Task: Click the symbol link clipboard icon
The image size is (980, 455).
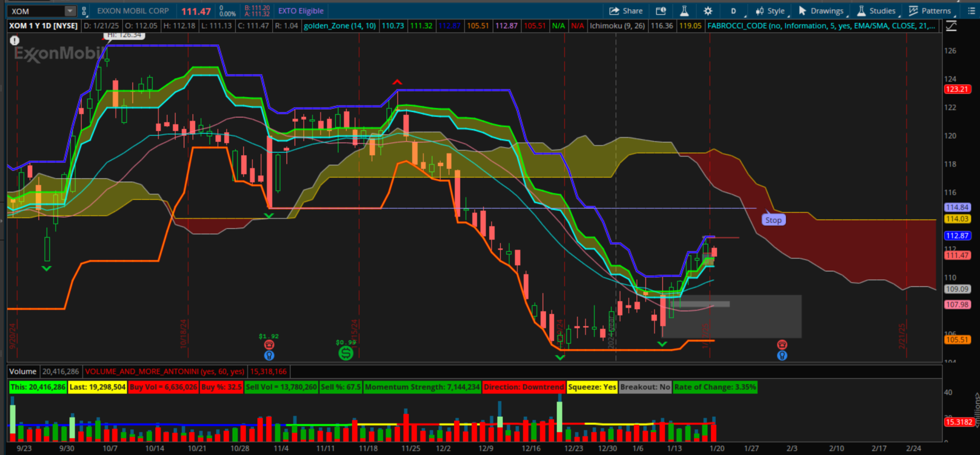Action: point(84,11)
